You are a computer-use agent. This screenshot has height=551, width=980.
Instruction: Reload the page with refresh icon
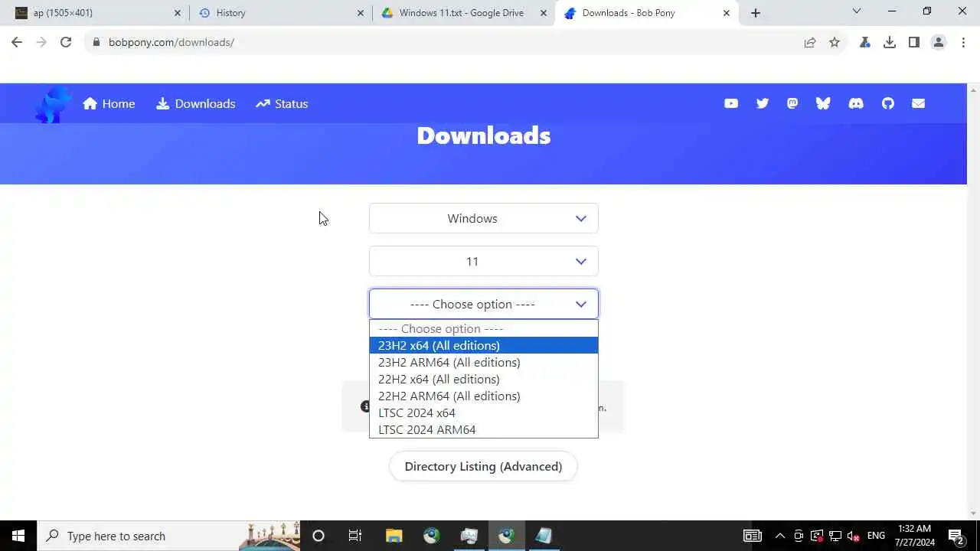click(66, 42)
